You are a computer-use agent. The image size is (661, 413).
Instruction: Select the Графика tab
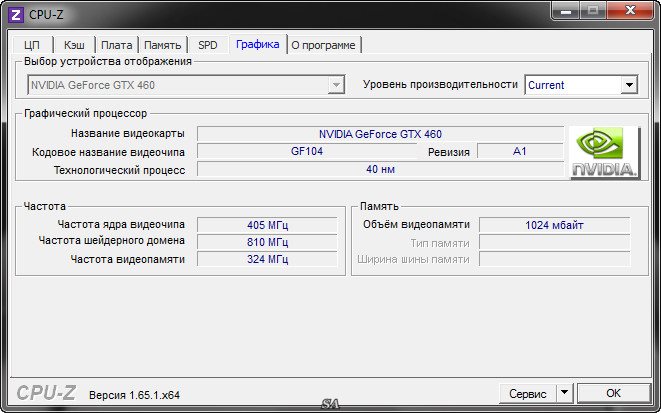click(x=258, y=44)
